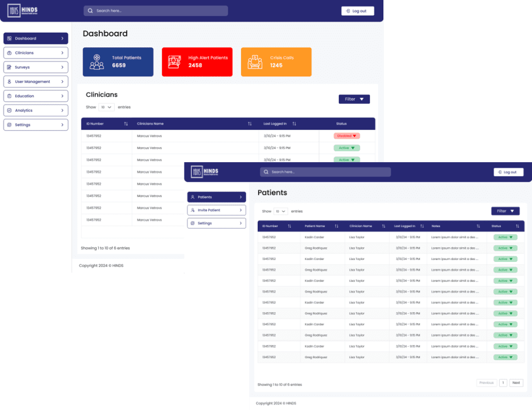Click the Total Patients group icon
Screen dimensions: 532x410
point(97,62)
